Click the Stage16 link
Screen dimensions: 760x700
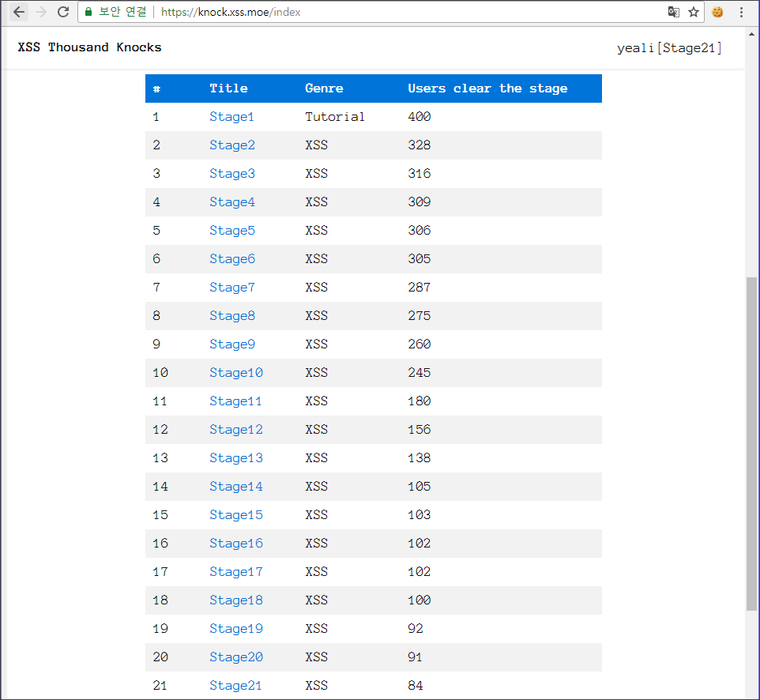[236, 544]
